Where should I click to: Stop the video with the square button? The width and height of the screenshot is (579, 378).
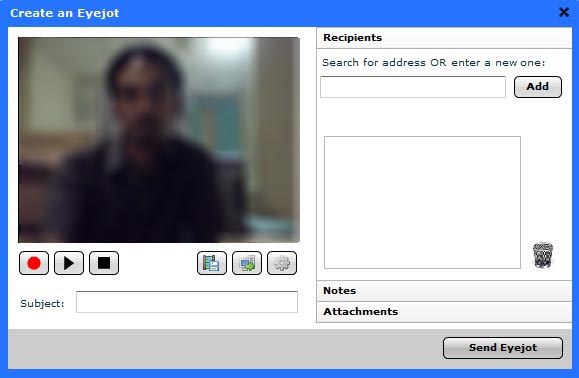104,263
